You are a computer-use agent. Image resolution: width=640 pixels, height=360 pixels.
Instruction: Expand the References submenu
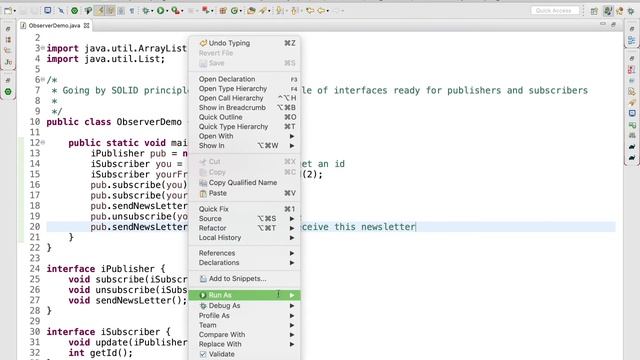coord(244,253)
